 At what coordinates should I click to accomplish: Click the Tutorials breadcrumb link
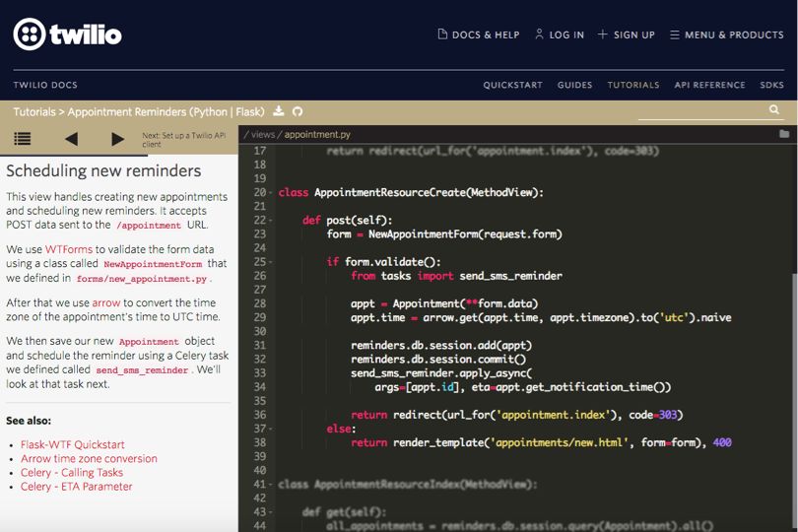35,112
